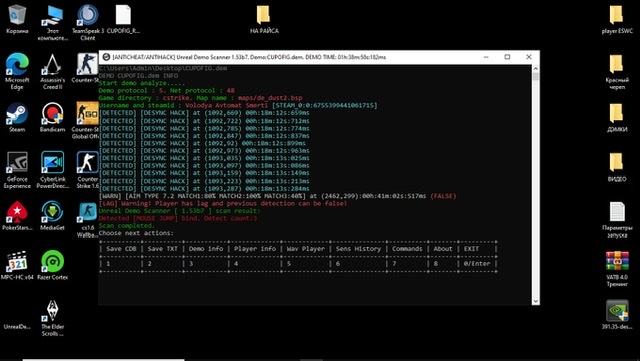640x361 pixels.
Task: Click the Username and steamid line
Action: coord(238,105)
